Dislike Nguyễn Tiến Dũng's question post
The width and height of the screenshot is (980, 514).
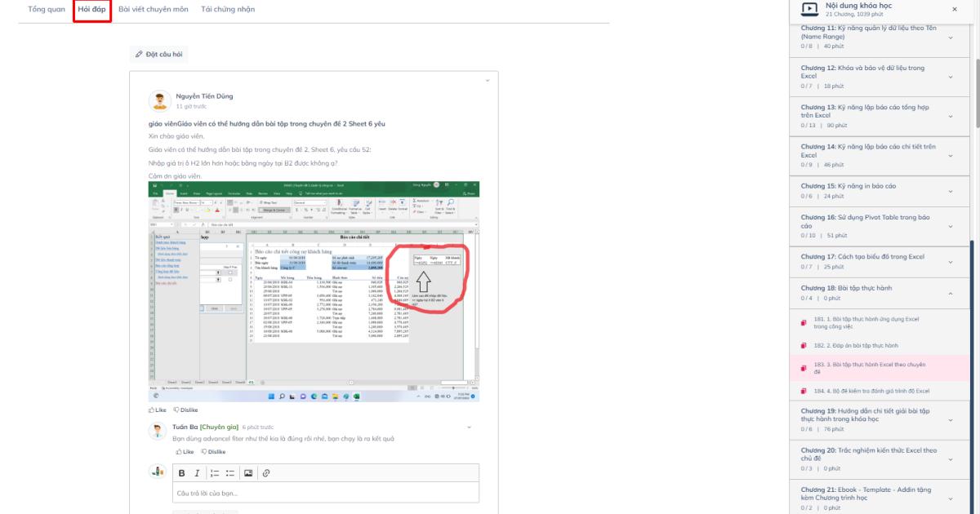pos(187,410)
